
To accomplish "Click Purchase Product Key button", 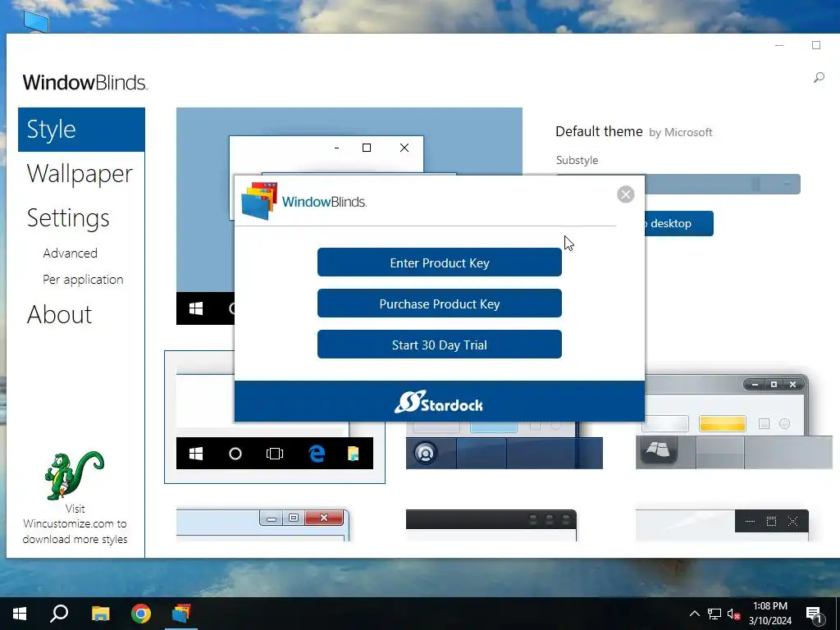I will click(x=440, y=304).
